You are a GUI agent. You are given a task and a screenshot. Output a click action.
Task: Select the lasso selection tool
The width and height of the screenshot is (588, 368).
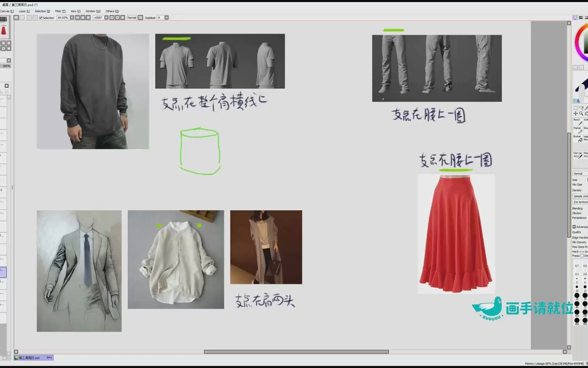[581, 108]
